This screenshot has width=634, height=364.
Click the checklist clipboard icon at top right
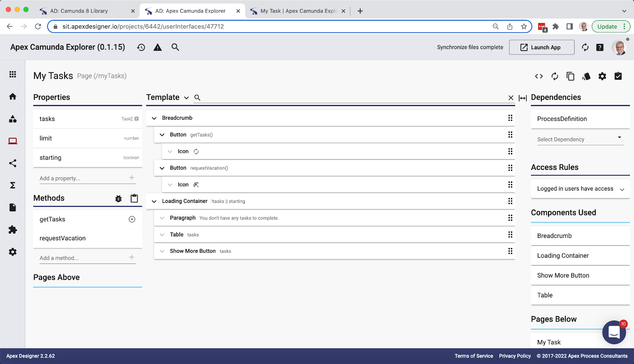pyautogui.click(x=618, y=76)
